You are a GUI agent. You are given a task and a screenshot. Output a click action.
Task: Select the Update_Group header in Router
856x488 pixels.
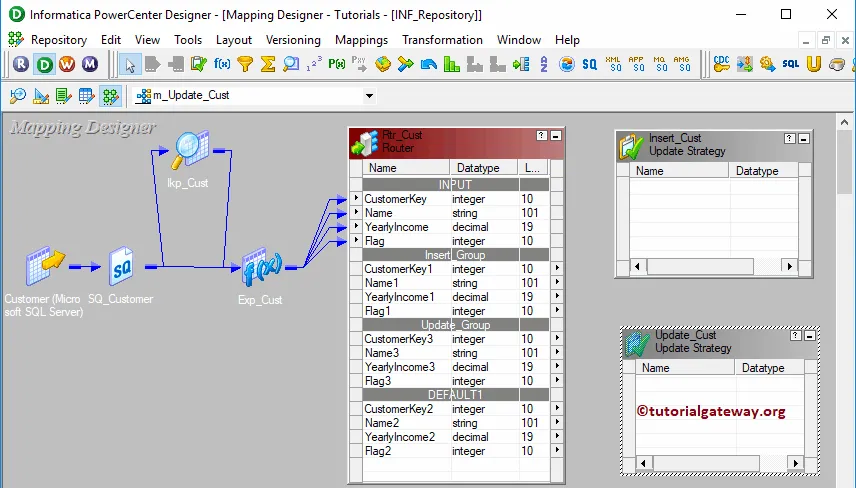pos(455,324)
